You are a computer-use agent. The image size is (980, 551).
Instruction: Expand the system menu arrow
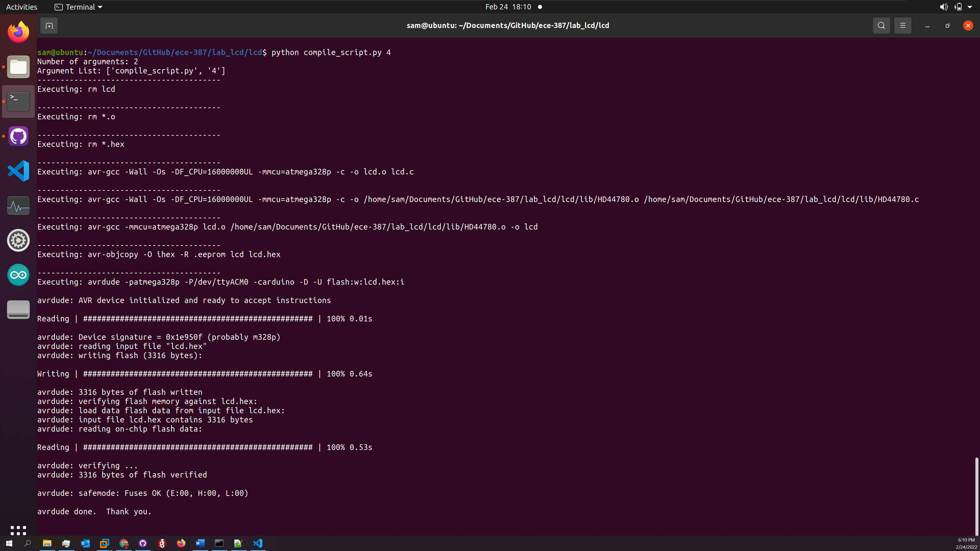point(970,7)
